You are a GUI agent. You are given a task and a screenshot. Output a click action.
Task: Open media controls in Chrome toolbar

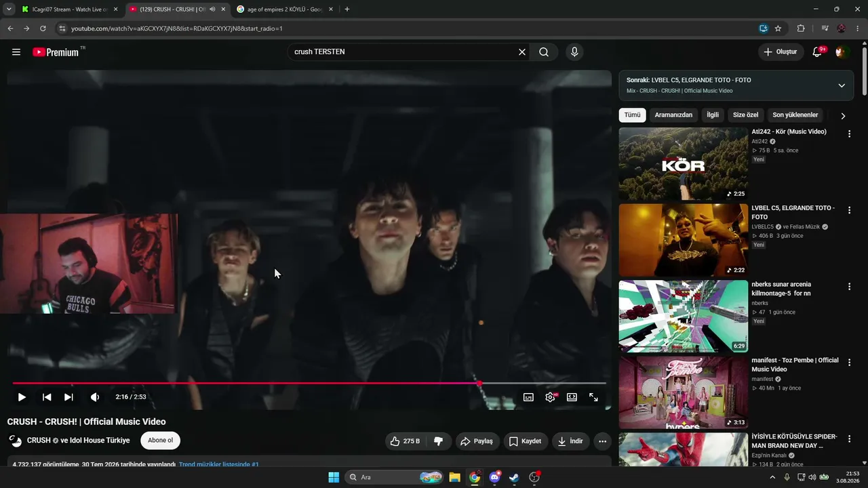pos(825,28)
